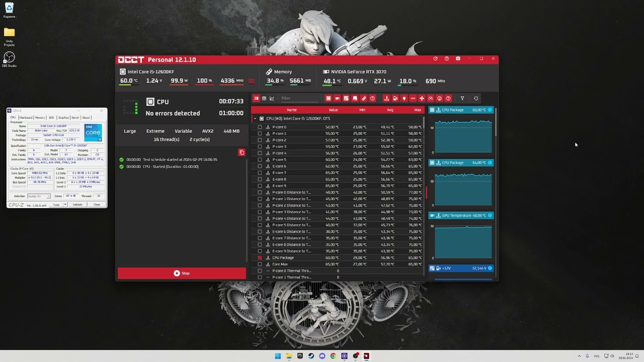This screenshot has height=362, width=644.
Task: Sort table by Name column header
Action: click(292, 110)
